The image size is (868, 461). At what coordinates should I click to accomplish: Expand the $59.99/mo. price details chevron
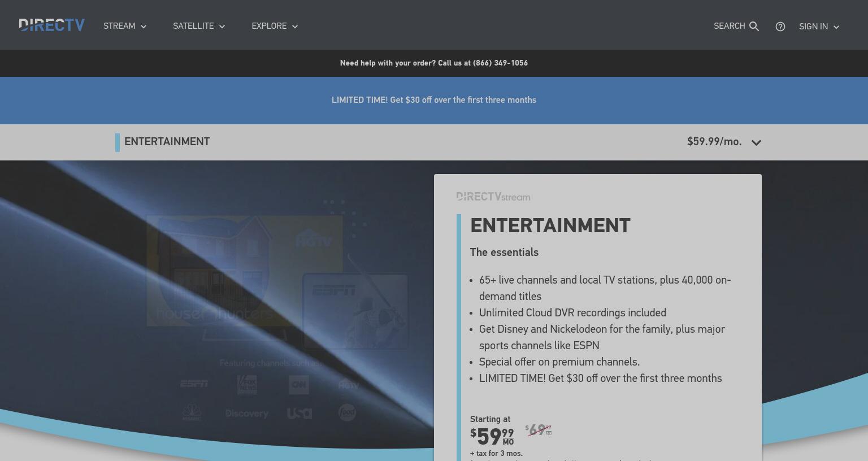pos(756,142)
